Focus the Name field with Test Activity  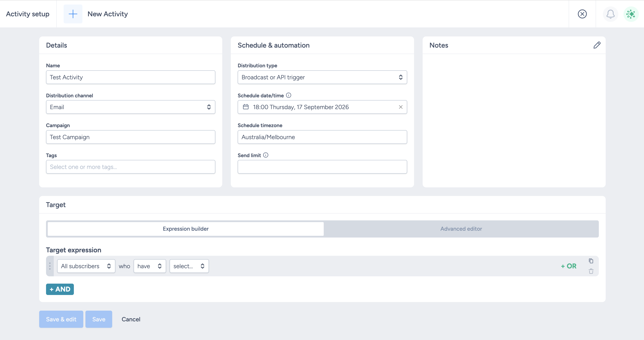coord(131,77)
